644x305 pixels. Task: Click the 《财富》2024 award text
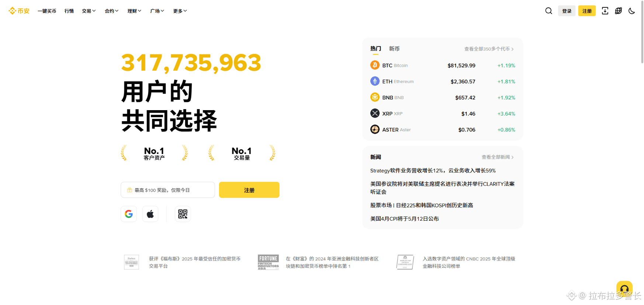332,262
